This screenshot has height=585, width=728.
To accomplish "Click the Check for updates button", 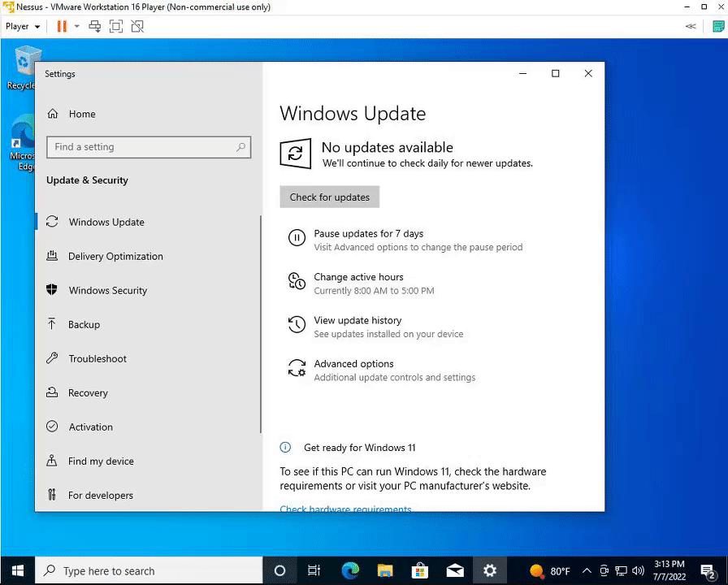I will coord(330,197).
